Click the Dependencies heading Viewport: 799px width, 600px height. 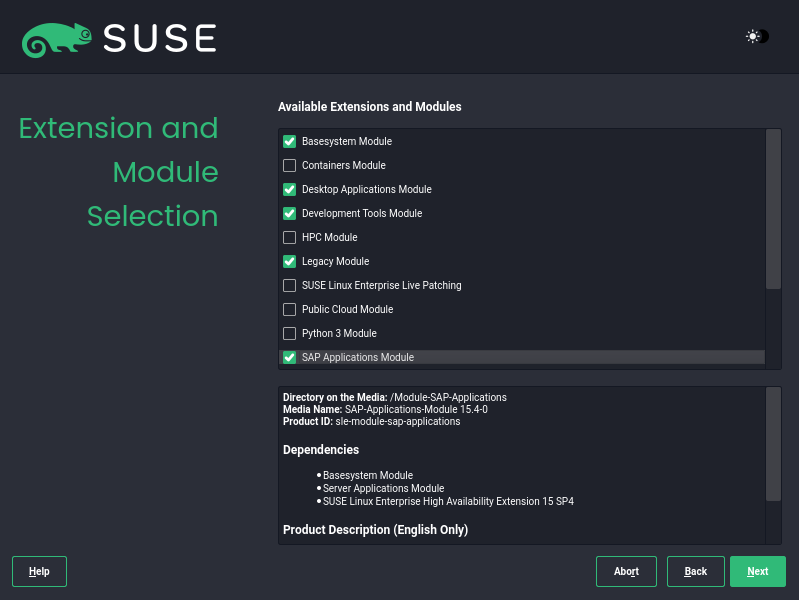pyautogui.click(x=321, y=450)
